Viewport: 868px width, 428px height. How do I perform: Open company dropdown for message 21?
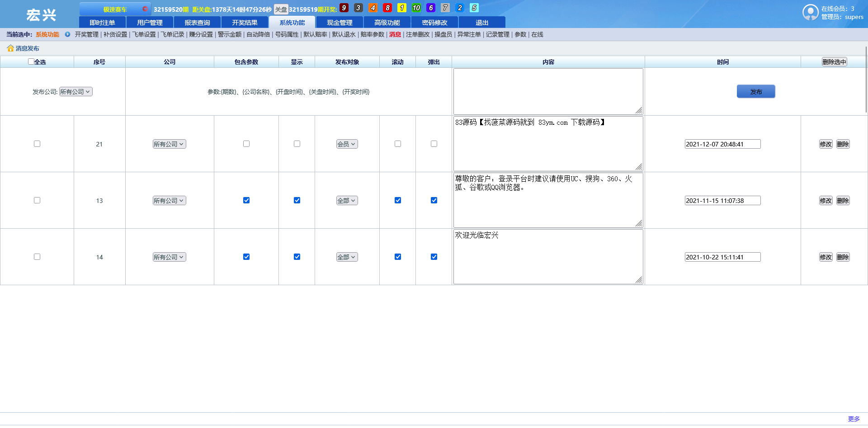tap(170, 144)
